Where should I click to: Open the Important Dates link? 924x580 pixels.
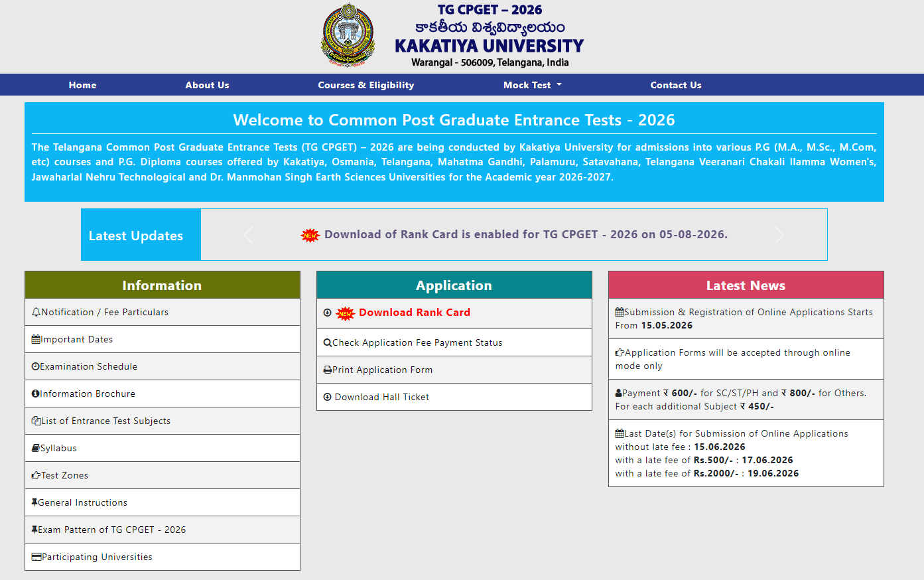coord(77,339)
